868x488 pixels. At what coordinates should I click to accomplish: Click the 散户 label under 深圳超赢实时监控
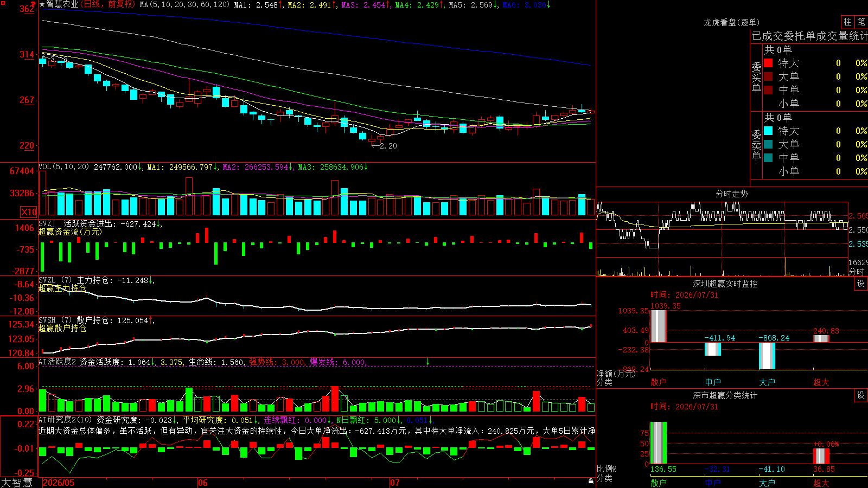click(x=659, y=382)
